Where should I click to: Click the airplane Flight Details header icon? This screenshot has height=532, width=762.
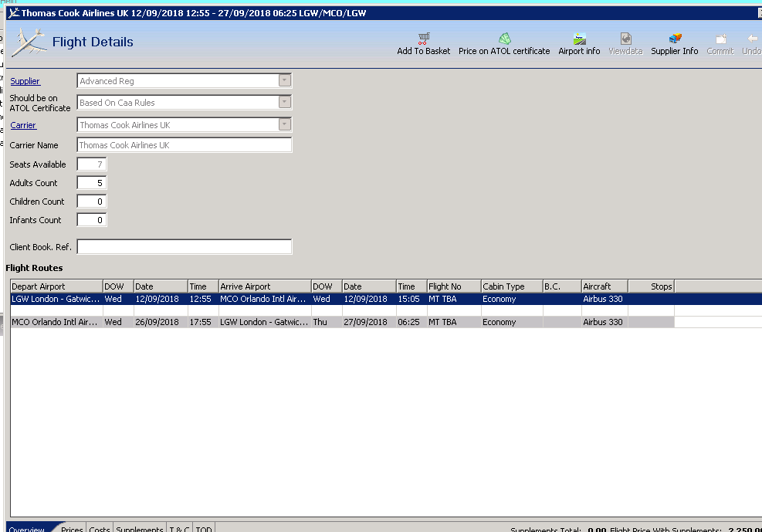tap(29, 42)
